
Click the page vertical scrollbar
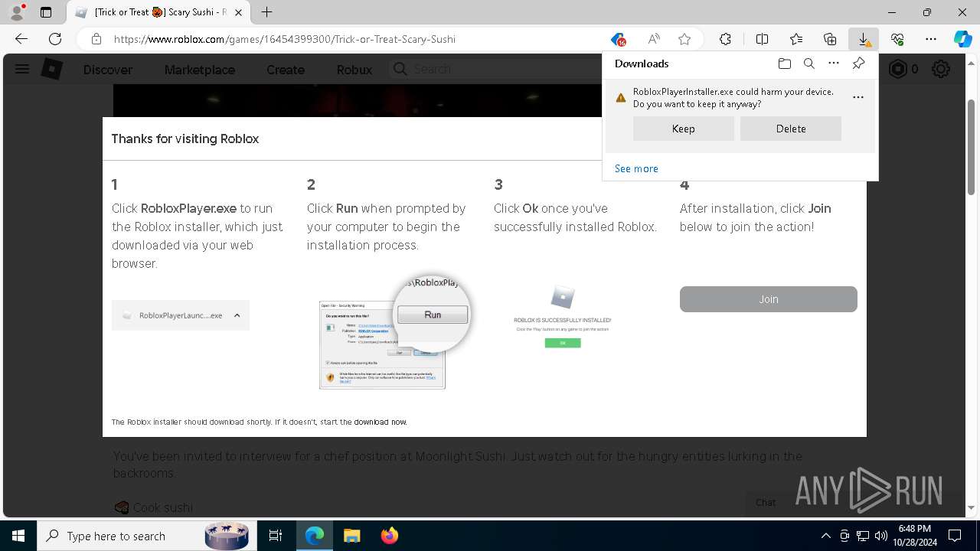tap(972, 145)
